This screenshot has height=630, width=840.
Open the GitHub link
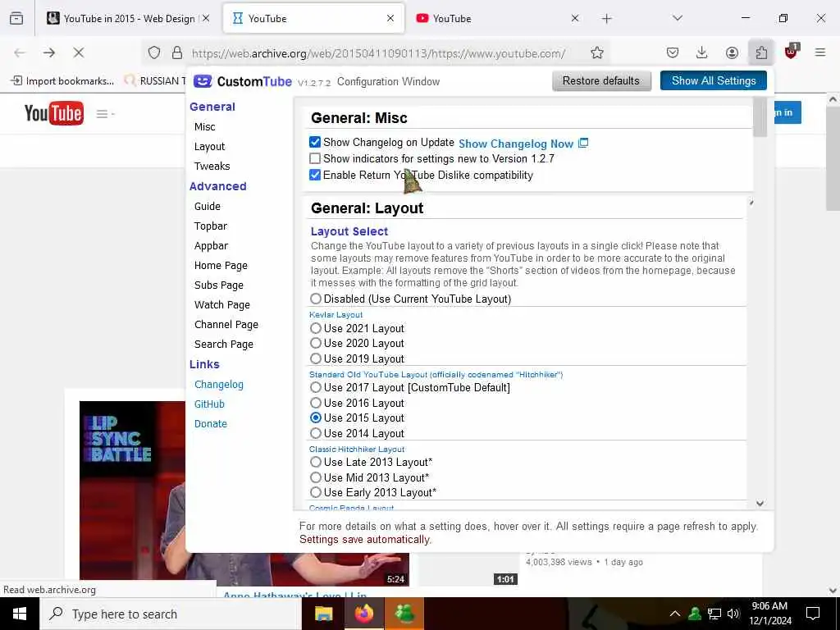click(209, 404)
